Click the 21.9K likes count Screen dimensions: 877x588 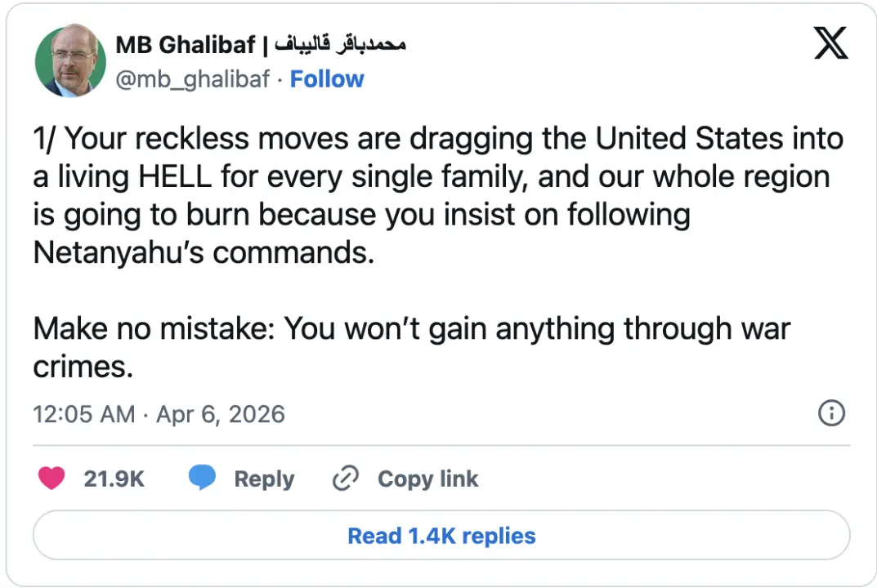click(114, 479)
